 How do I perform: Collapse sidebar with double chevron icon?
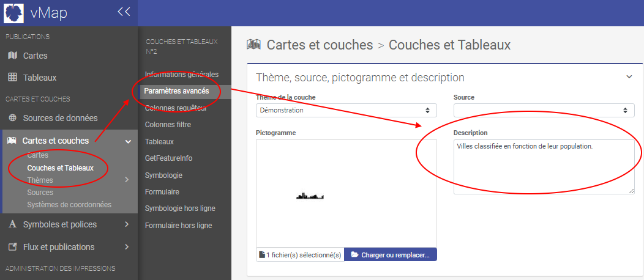point(124,12)
